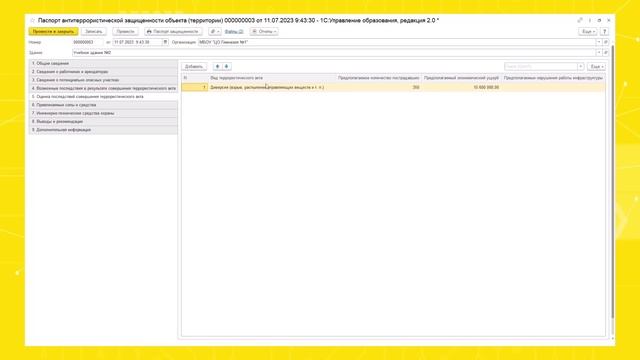Image resolution: width=640 pixels, height=360 pixels.
Task: Open section 6. Привлекаемые силы и средства
Action: point(103,105)
